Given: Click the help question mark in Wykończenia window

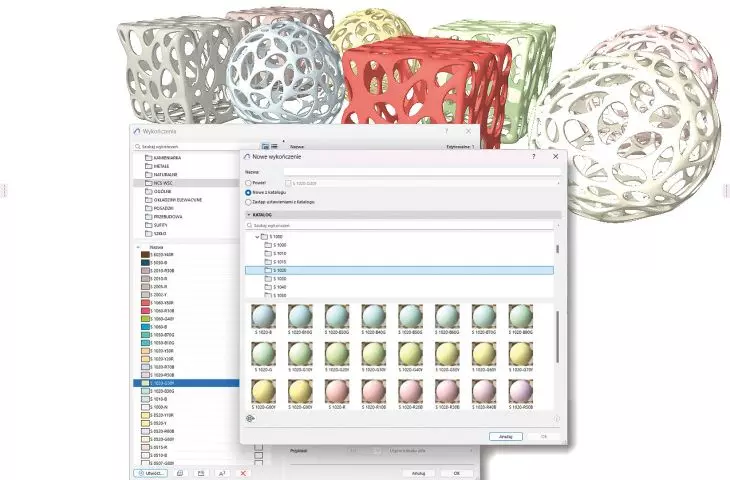Looking at the screenshot, I should [x=446, y=131].
